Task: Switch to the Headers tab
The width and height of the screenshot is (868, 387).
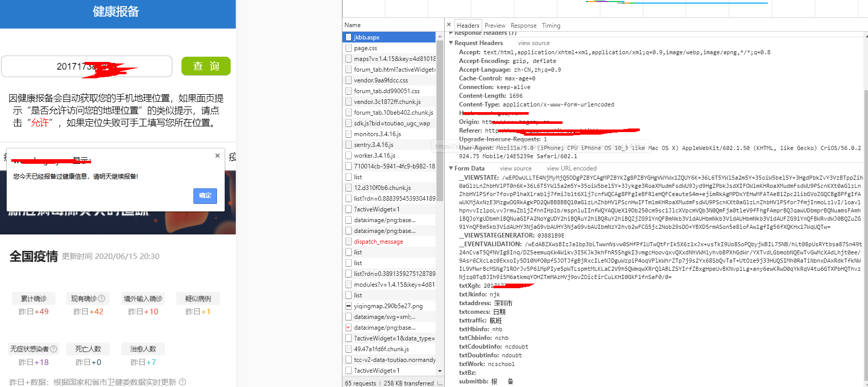Action: (x=468, y=26)
